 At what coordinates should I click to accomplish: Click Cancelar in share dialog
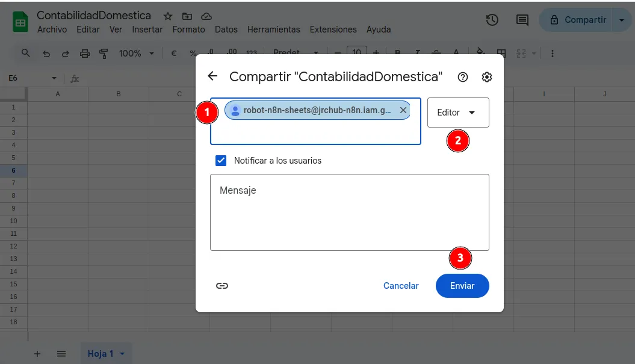point(401,286)
